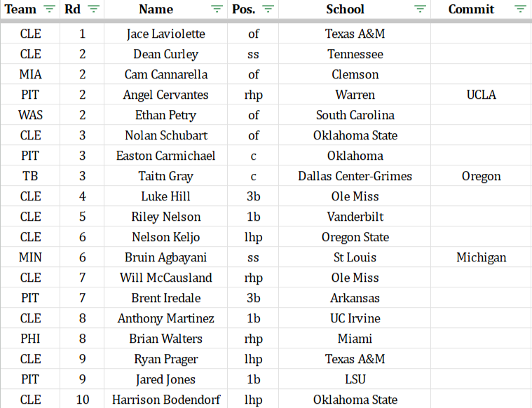Click the Bruin Agbayani name cell
The image size is (532, 408).
pos(165,257)
